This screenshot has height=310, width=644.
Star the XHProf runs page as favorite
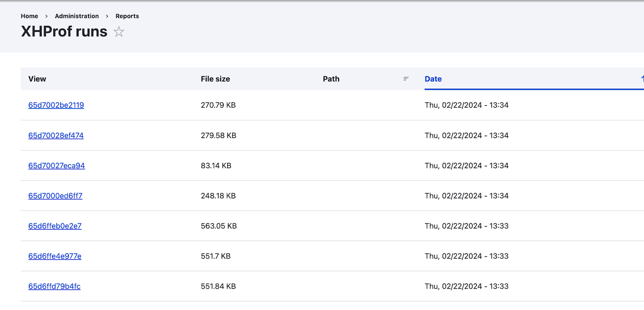(x=119, y=31)
